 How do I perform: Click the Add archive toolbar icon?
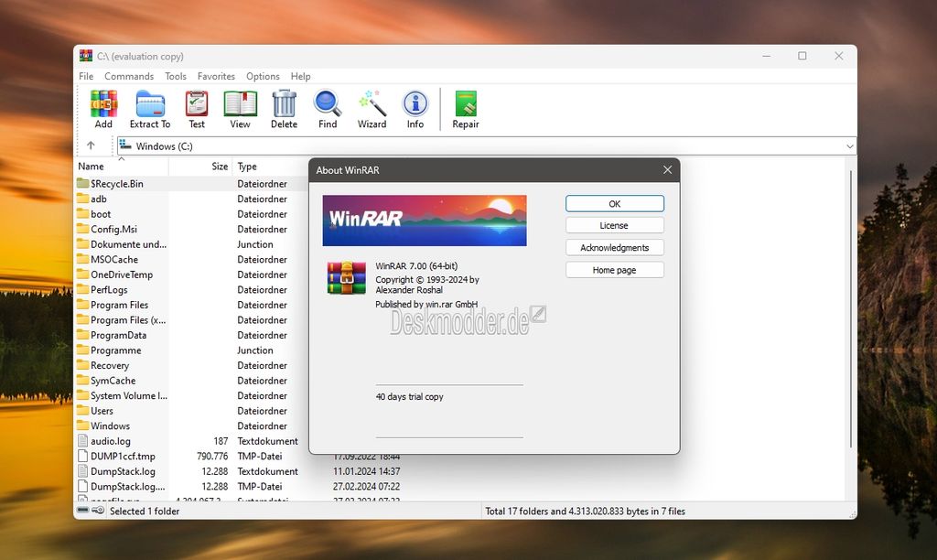[103, 107]
